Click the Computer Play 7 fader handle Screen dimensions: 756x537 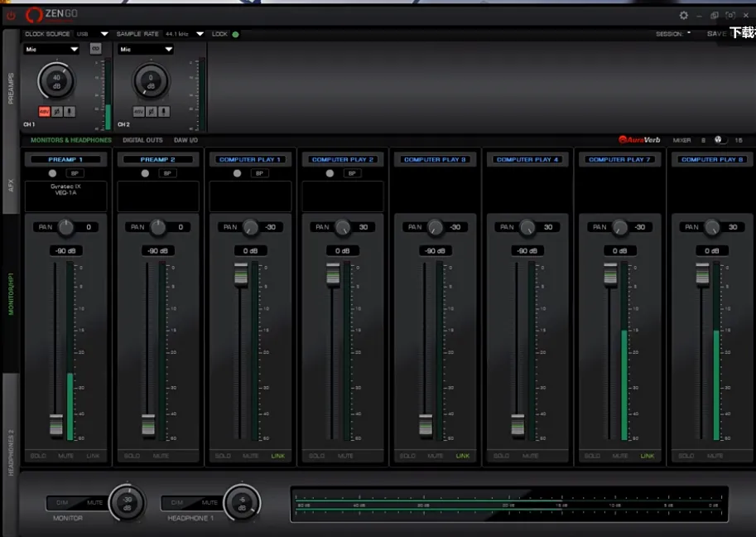pos(610,273)
